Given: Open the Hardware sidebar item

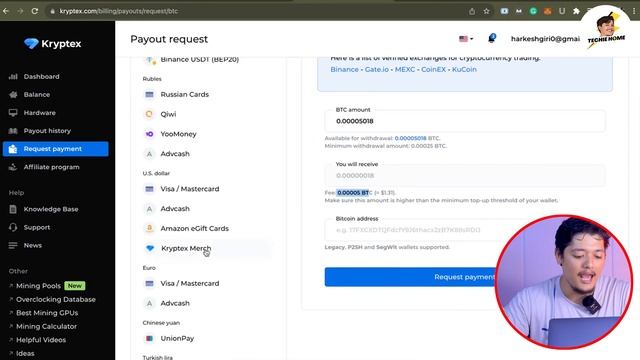Looking at the screenshot, I should [x=40, y=113].
